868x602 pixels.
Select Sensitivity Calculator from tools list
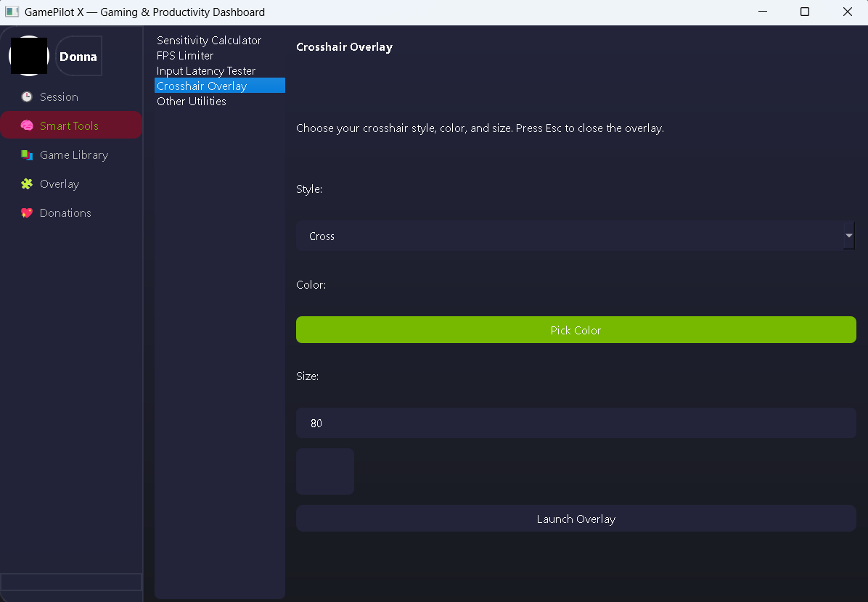pyautogui.click(x=209, y=41)
